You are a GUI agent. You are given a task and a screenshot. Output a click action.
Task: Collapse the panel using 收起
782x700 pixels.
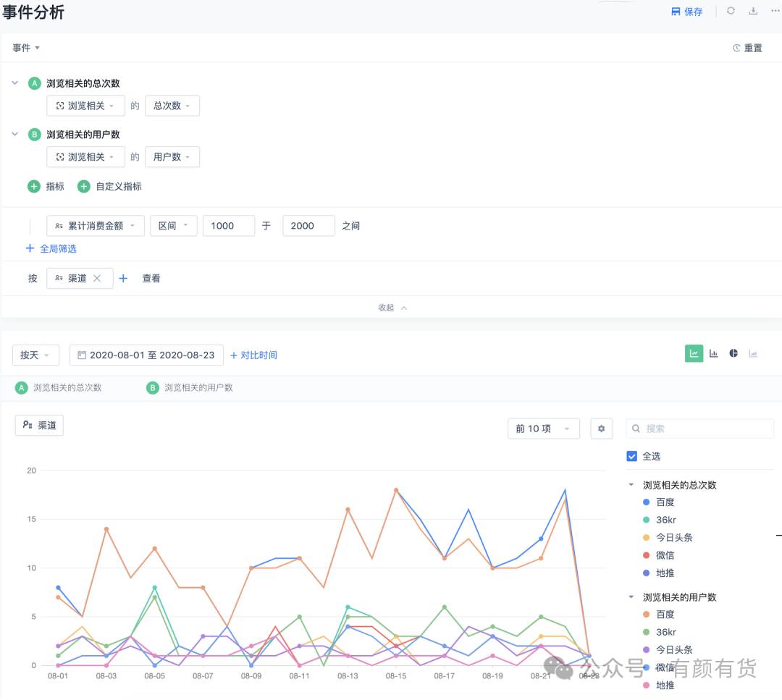point(392,308)
